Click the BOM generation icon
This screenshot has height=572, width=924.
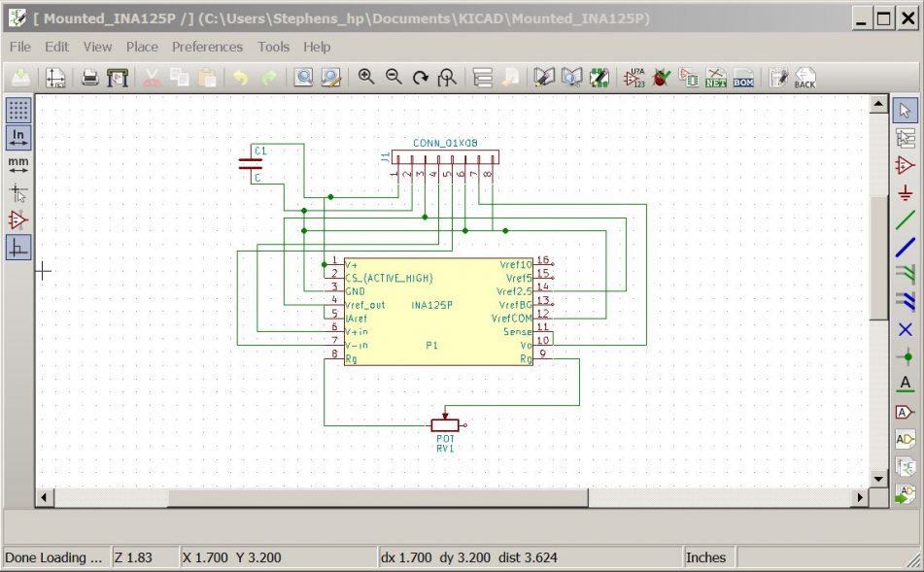(743, 77)
